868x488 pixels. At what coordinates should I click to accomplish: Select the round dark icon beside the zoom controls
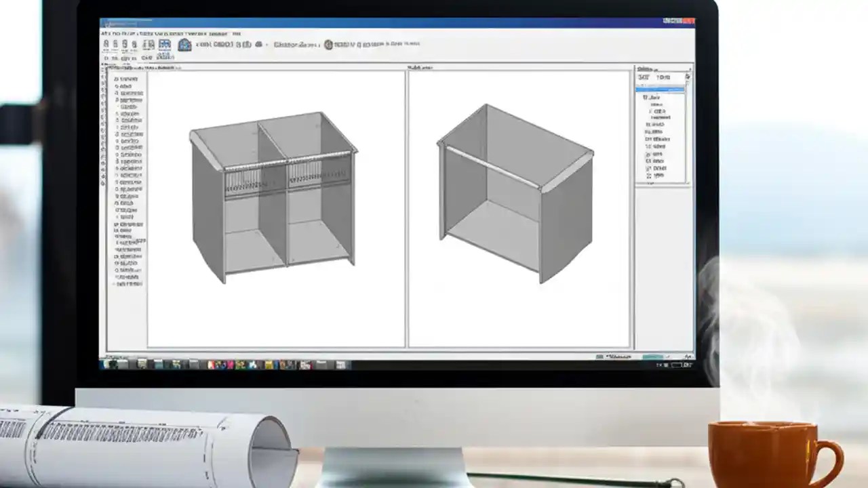point(328,43)
